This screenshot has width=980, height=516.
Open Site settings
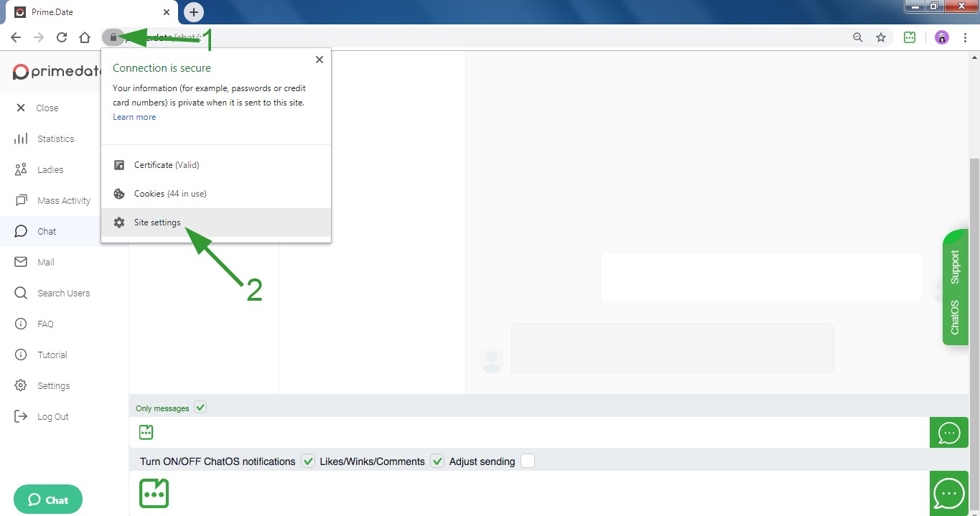point(216,222)
